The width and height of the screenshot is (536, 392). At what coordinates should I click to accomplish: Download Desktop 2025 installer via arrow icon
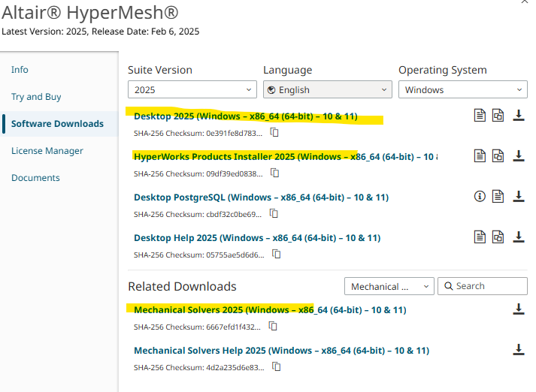(519, 116)
